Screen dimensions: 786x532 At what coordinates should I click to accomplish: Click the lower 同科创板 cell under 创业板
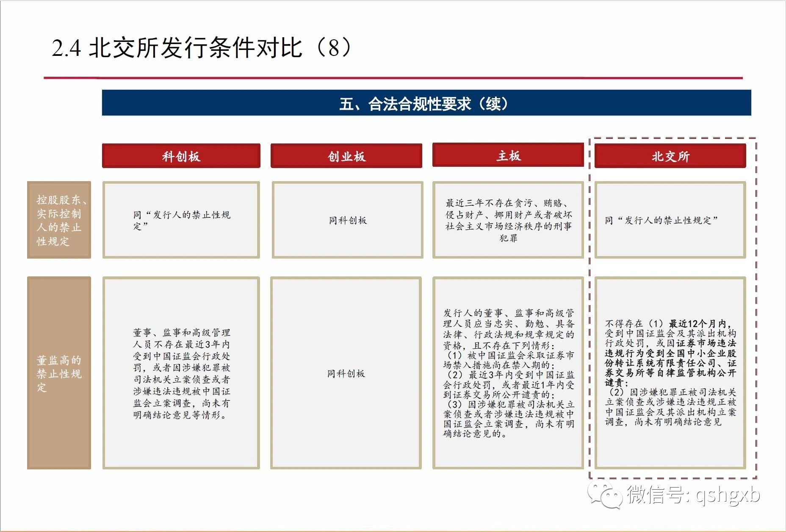point(346,373)
